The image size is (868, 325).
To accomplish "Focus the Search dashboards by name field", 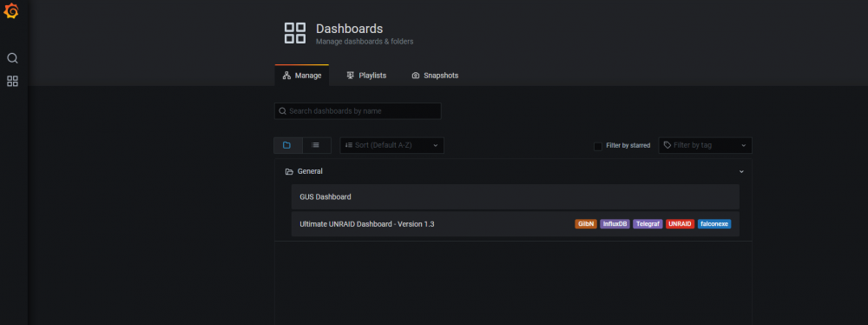I will coord(358,111).
